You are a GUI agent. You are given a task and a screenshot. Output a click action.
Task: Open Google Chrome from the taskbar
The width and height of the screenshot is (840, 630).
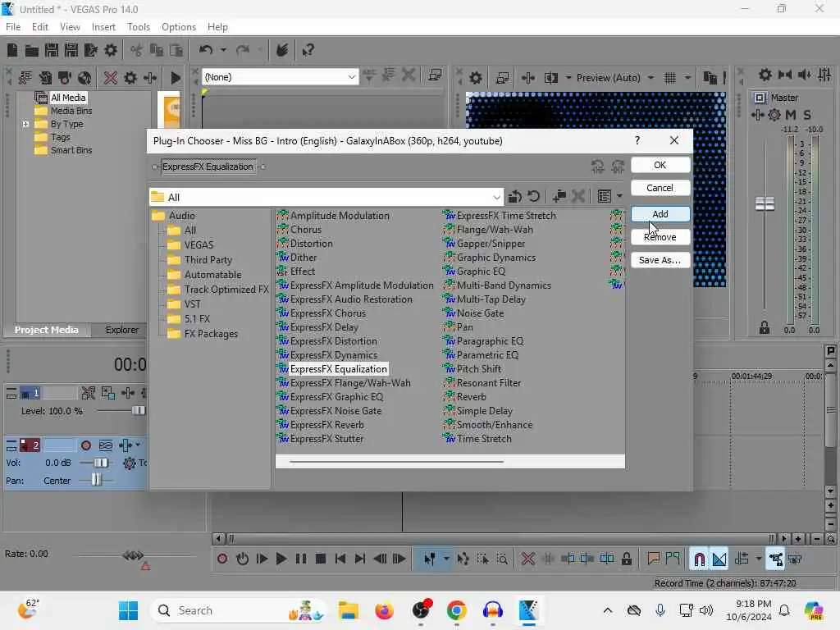(456, 610)
